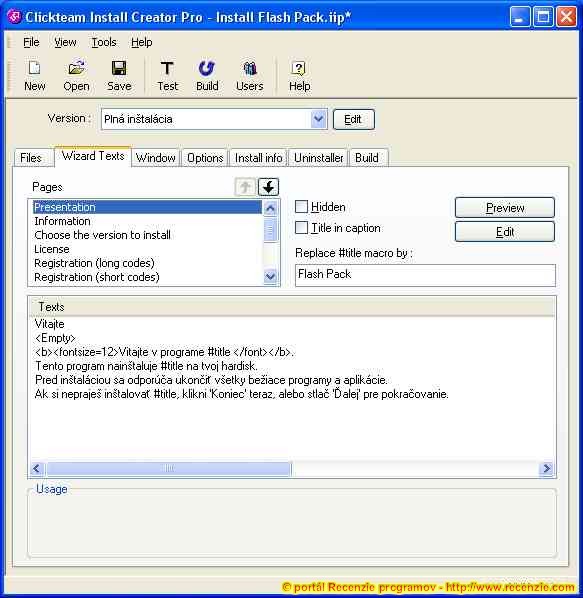This screenshot has width=583, height=598.
Task: Select Registration (long codes) page
Action: point(147,263)
